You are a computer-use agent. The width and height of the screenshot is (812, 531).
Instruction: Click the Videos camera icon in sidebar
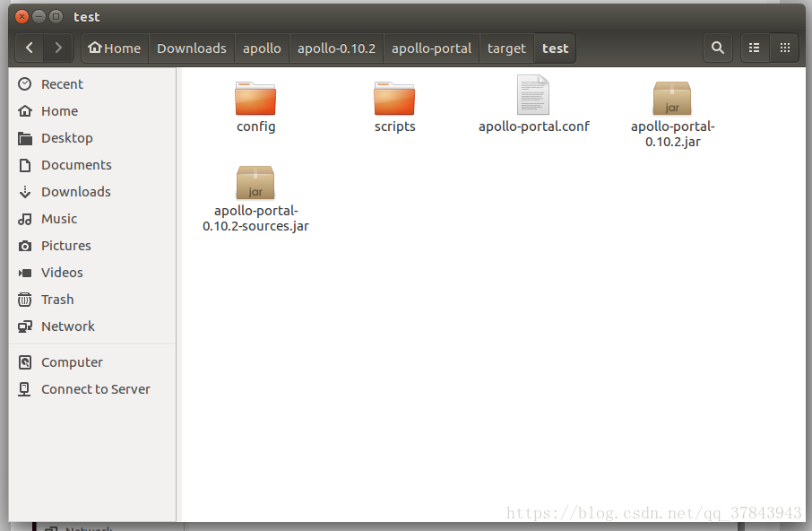[25, 273]
